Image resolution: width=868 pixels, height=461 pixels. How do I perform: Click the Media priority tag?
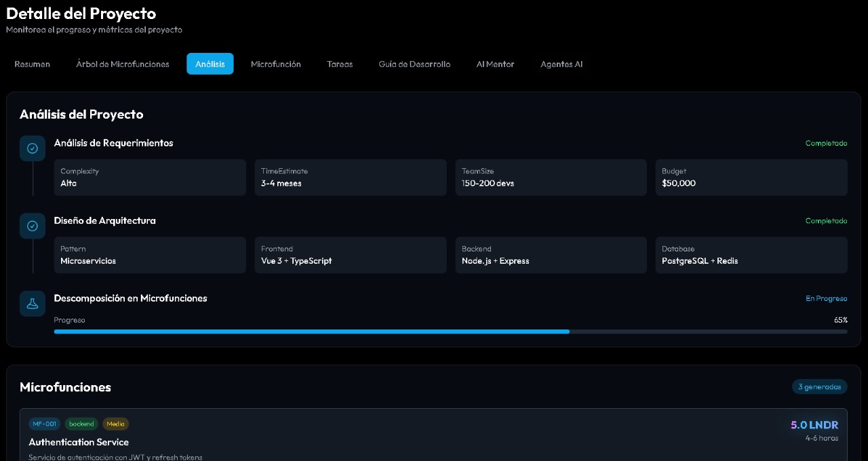click(x=115, y=424)
